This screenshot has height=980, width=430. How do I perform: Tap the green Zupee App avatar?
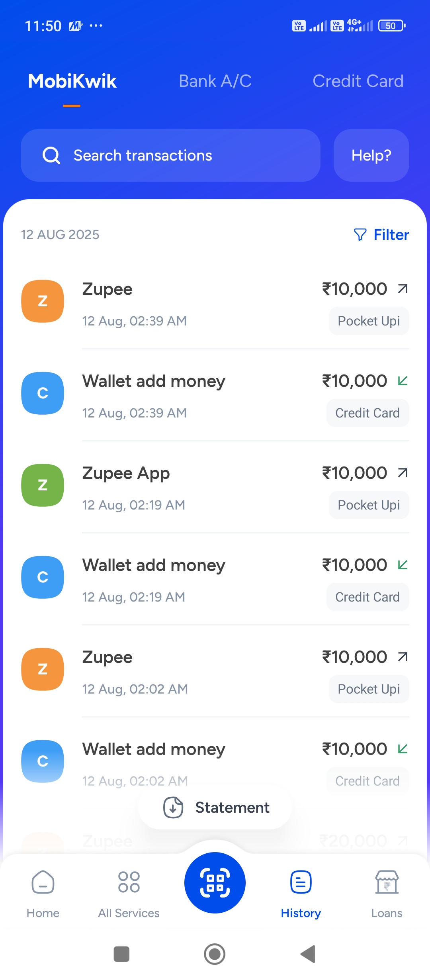43,485
